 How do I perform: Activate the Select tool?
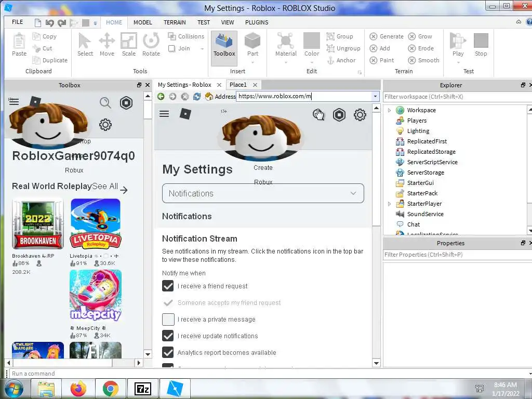[85, 45]
